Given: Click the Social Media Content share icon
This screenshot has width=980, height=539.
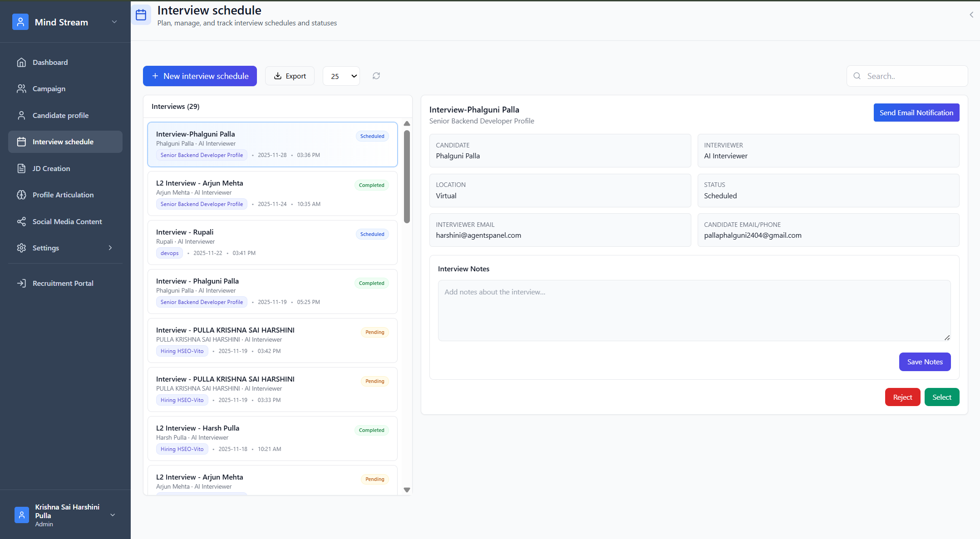Looking at the screenshot, I should coord(21,221).
